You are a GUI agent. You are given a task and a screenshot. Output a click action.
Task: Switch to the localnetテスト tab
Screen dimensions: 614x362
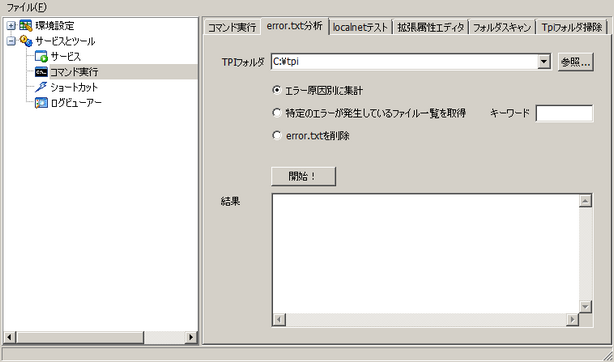click(x=360, y=27)
